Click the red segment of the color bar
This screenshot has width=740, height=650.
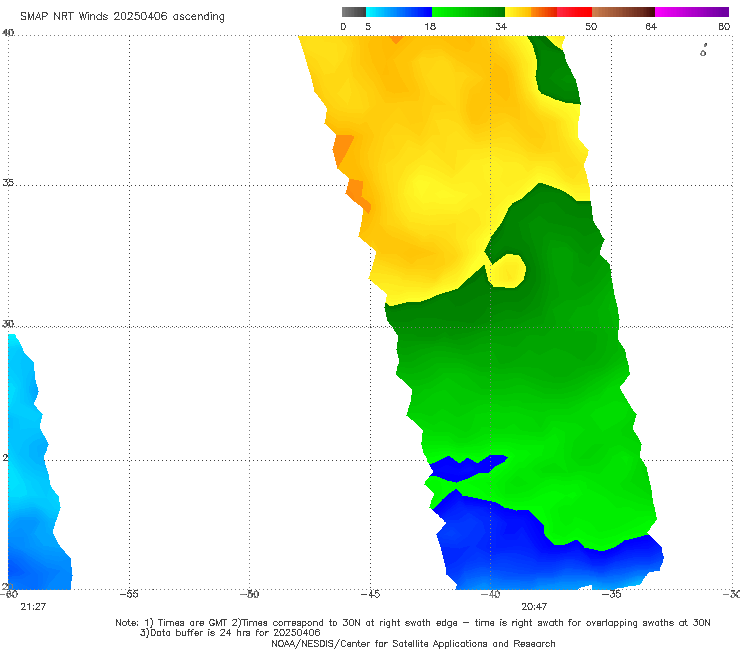pos(574,12)
